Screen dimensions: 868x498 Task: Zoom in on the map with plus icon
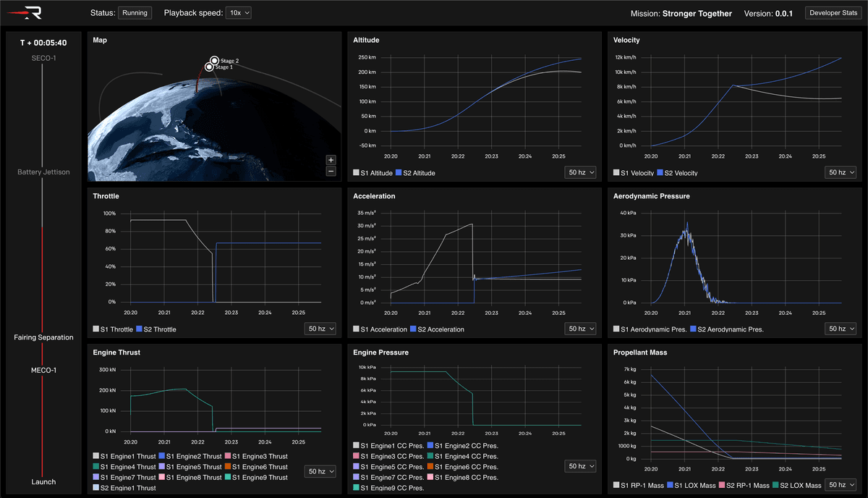[331, 160]
